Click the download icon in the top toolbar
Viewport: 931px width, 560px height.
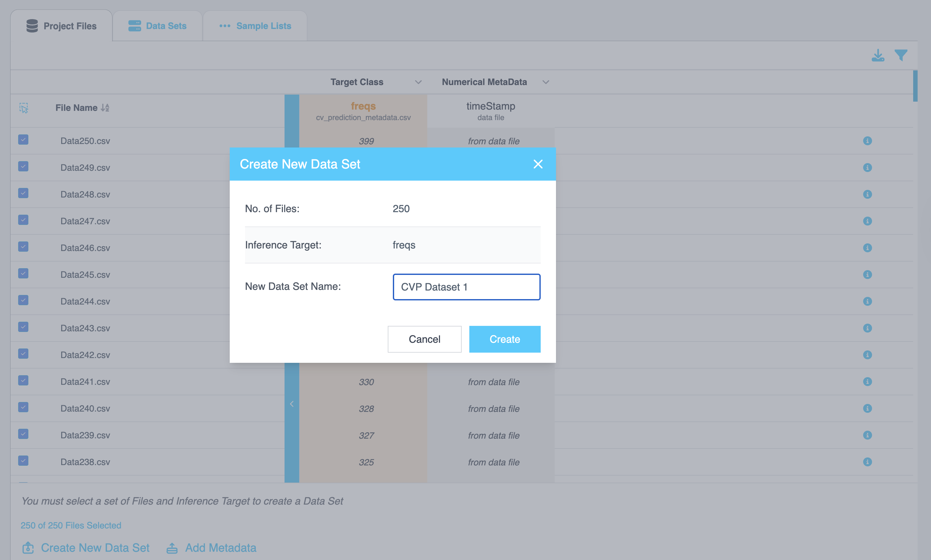(x=878, y=55)
